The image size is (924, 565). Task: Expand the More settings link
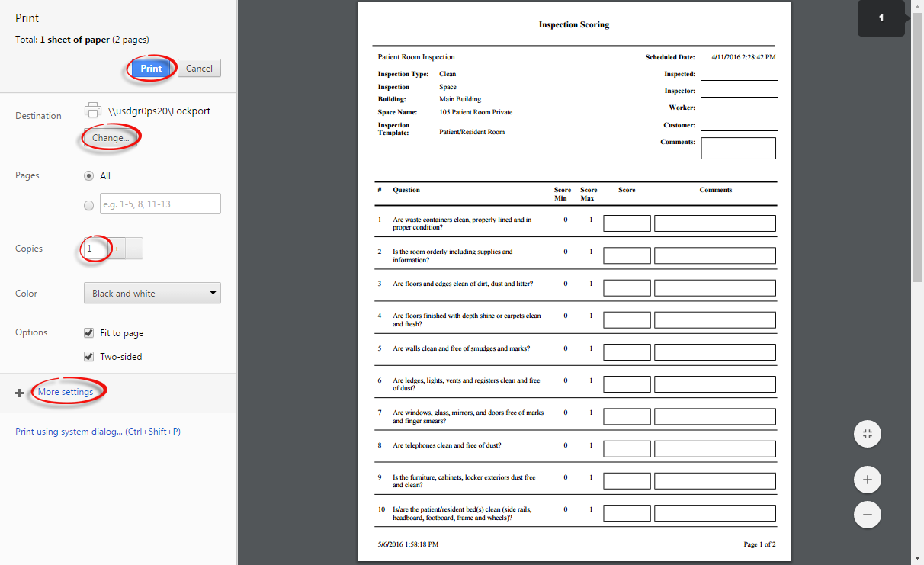pyautogui.click(x=66, y=392)
